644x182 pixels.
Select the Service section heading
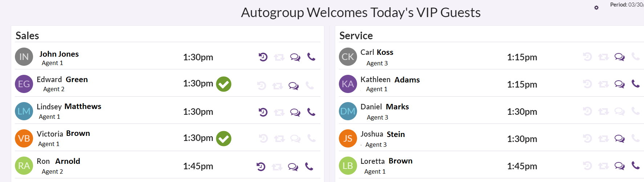pos(356,36)
